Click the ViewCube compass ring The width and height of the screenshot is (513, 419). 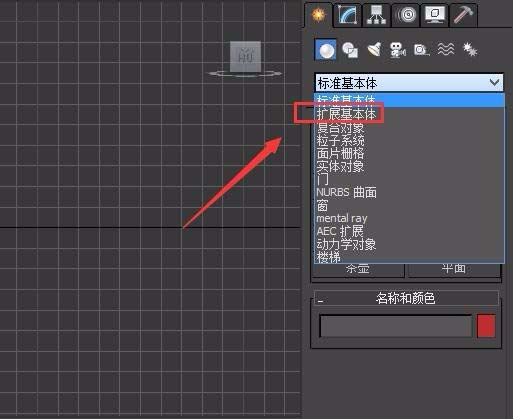245,74
